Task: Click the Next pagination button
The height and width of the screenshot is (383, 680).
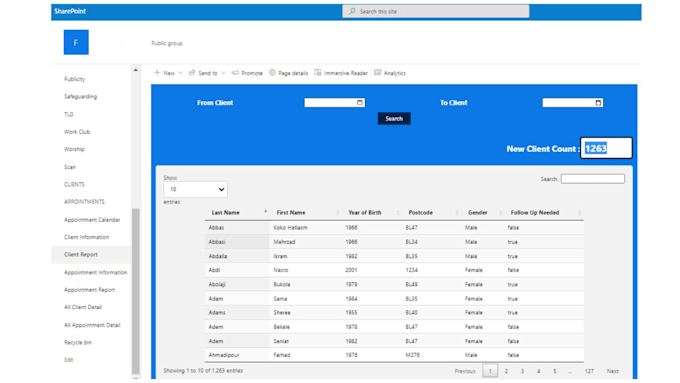Action: [x=612, y=371]
